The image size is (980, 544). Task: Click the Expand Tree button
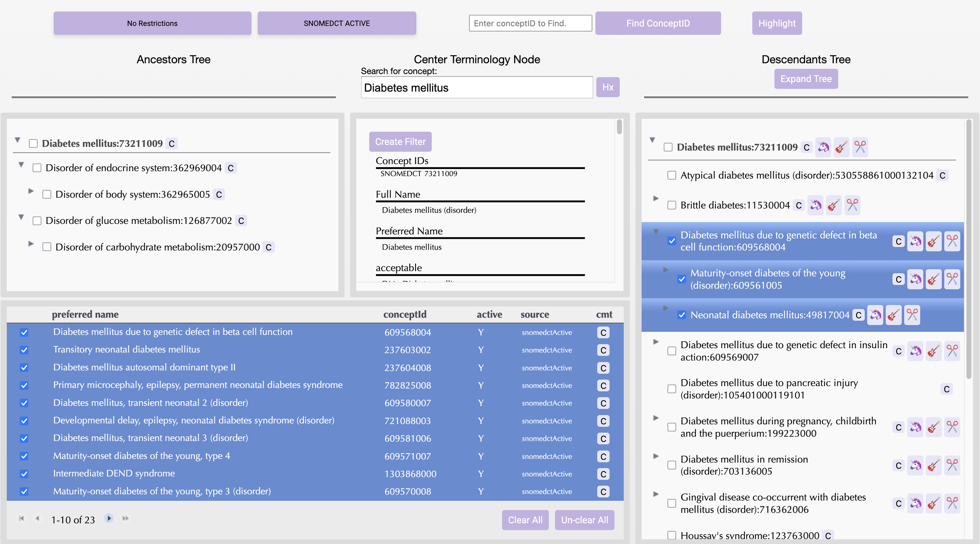tap(806, 79)
